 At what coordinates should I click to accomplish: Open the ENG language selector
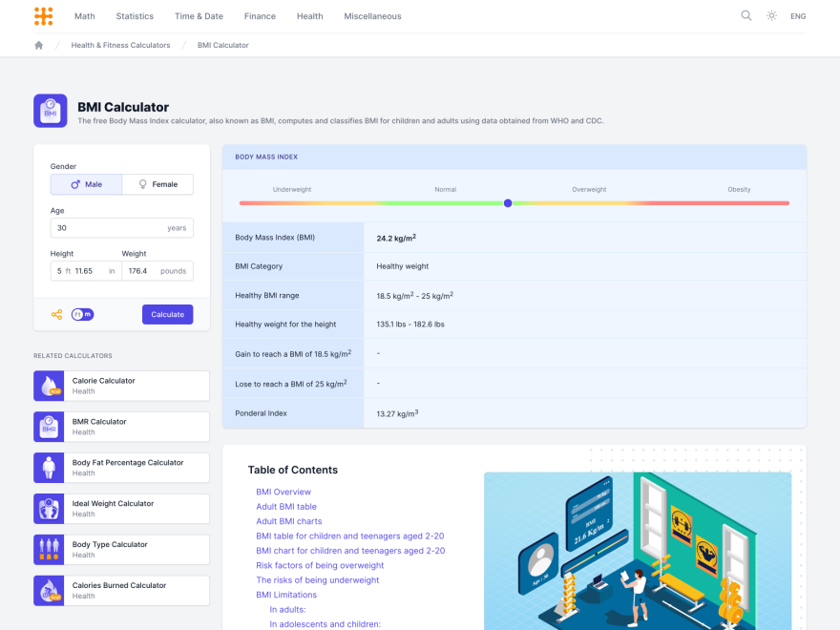pyautogui.click(x=798, y=16)
